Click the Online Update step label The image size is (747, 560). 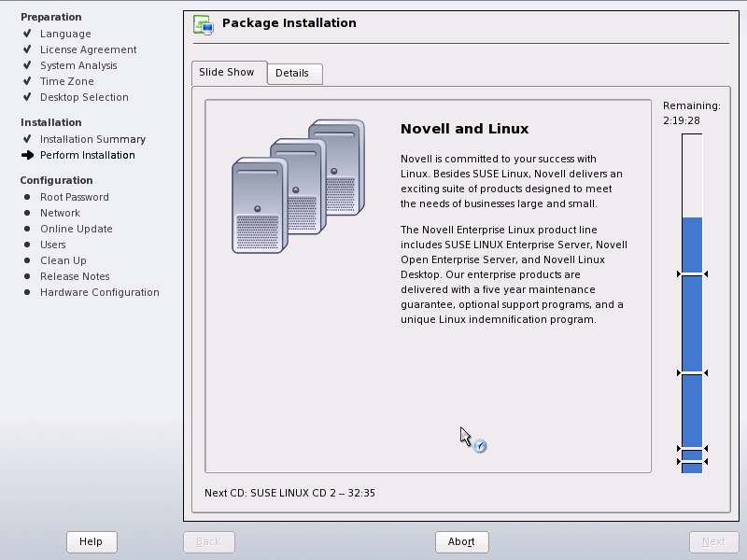coord(77,229)
